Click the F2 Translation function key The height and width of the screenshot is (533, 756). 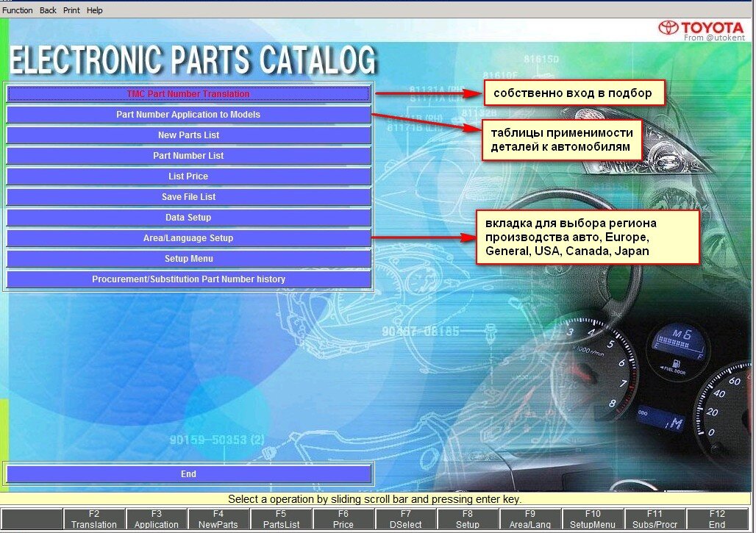point(94,520)
